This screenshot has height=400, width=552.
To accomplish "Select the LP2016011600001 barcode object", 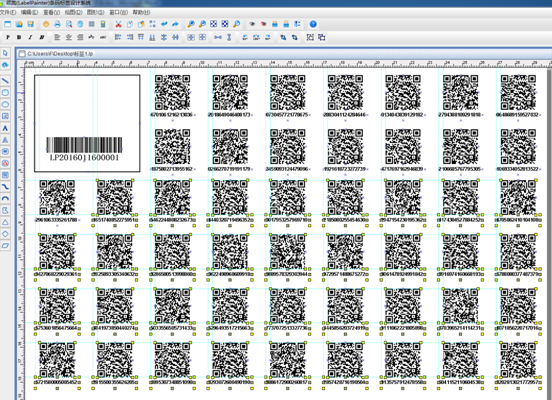I will [84, 149].
